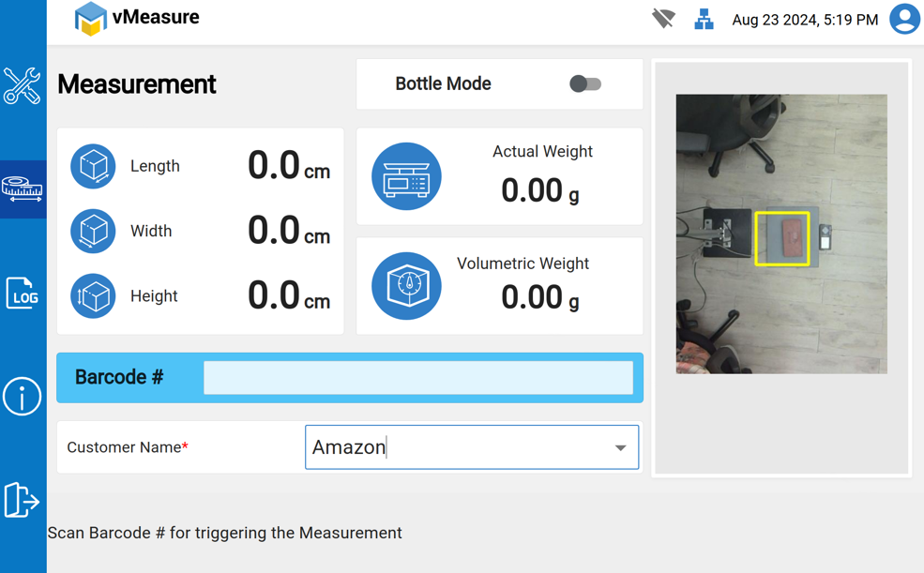Click the logout exit sidebar icon
The image size is (924, 573).
[22, 500]
